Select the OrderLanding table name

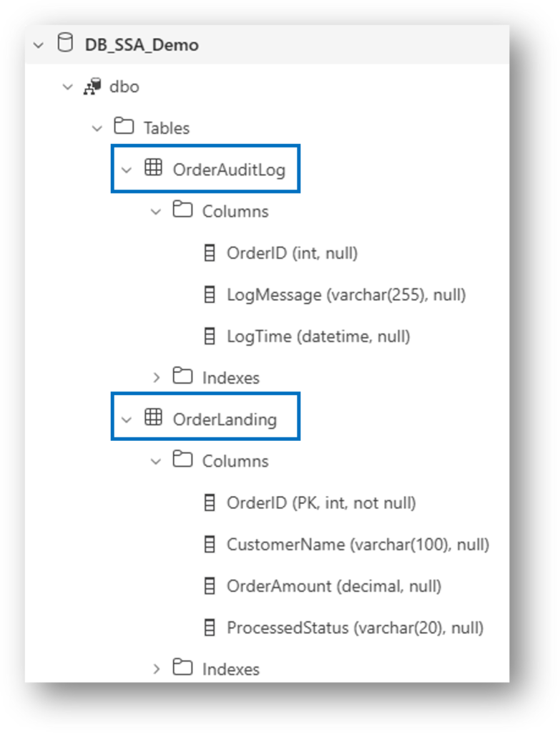(225, 419)
